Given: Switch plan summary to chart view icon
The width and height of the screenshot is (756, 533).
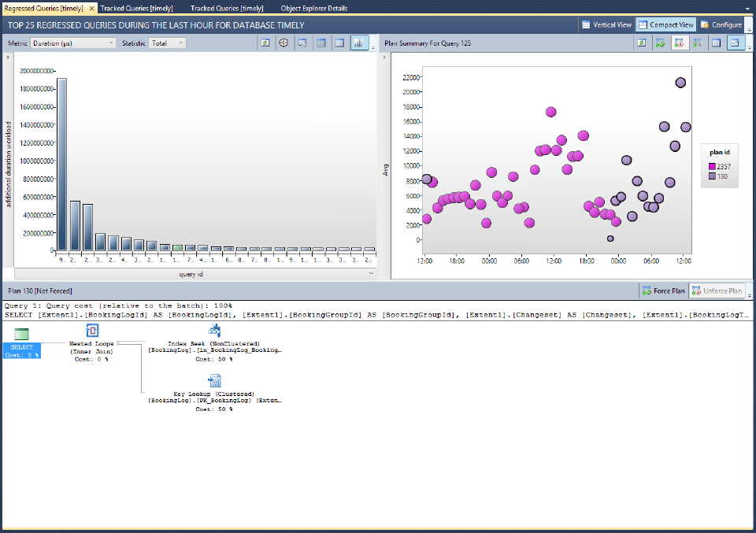Looking at the screenshot, I should pyautogui.click(x=736, y=43).
